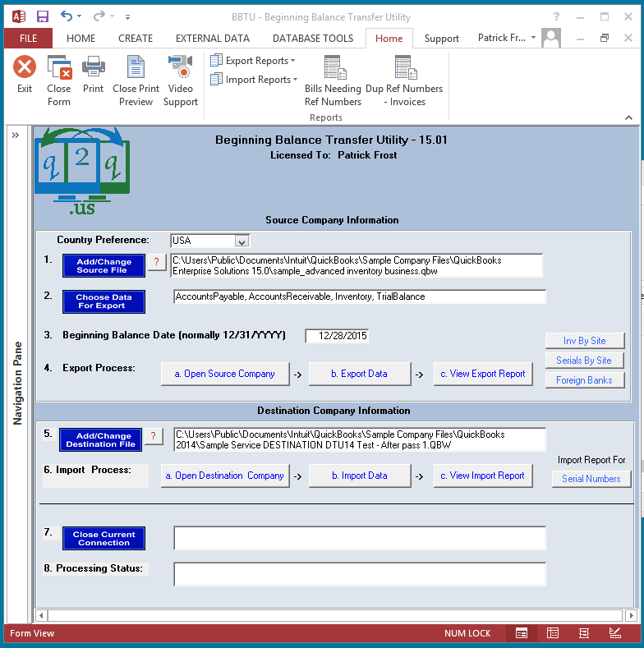The height and width of the screenshot is (648, 644).
Task: Click the Serial Numbers import report button
Action: [591, 479]
